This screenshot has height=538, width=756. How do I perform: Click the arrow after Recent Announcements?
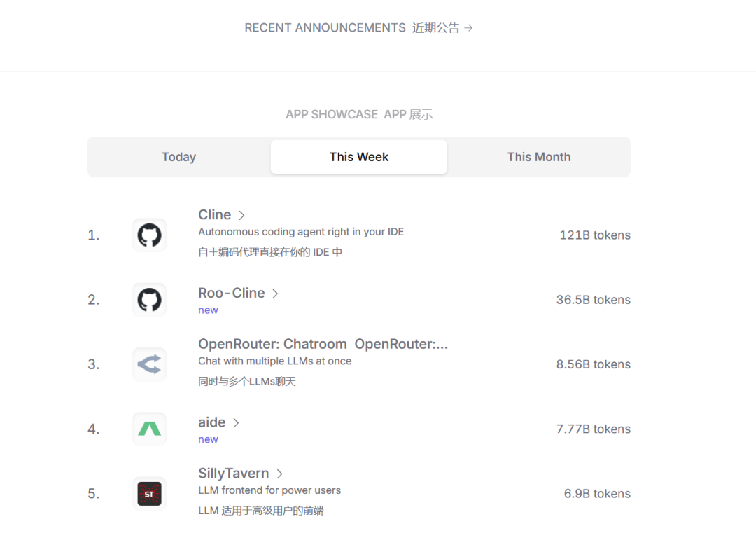pos(469,28)
